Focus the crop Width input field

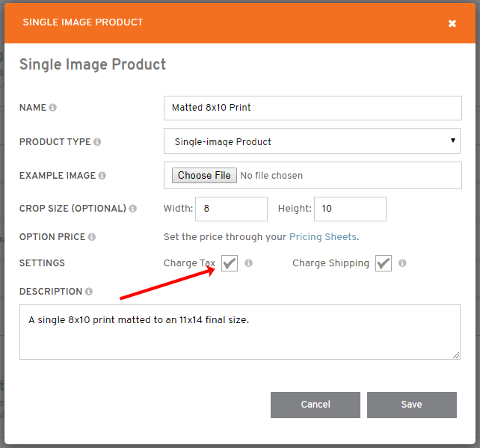click(x=232, y=209)
